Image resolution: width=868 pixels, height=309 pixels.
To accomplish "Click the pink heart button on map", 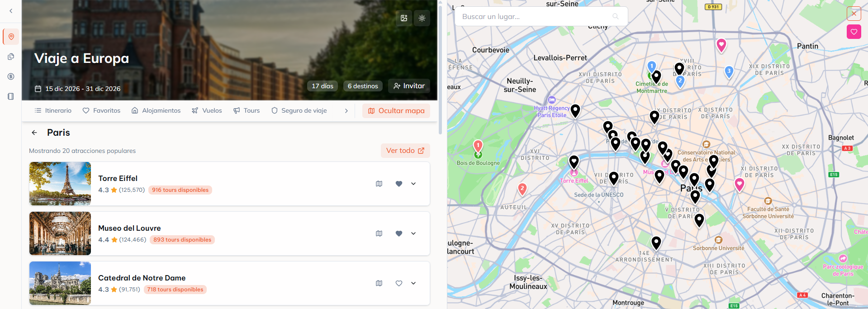I will (x=854, y=32).
